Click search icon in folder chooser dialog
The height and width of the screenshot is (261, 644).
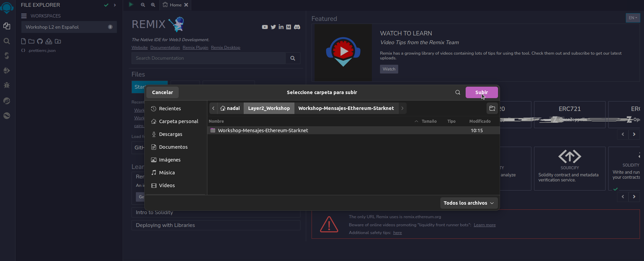click(x=458, y=92)
